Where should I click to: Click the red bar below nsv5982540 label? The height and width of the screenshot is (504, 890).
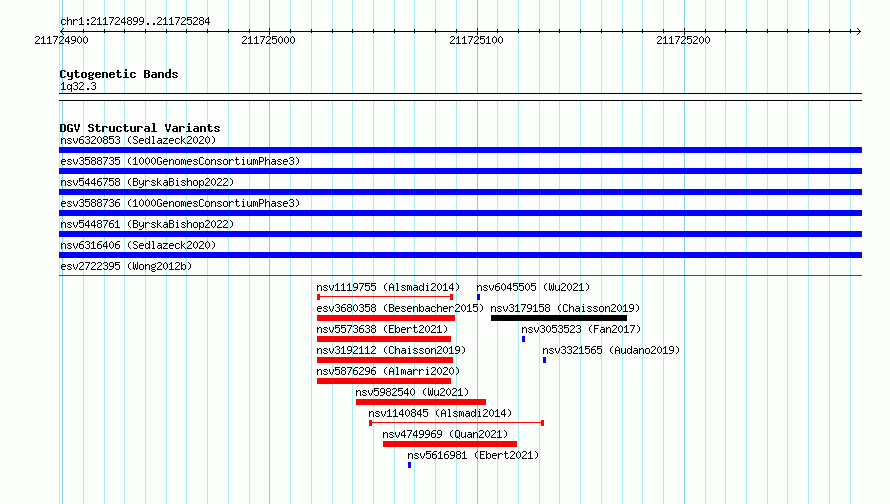[x=421, y=402]
